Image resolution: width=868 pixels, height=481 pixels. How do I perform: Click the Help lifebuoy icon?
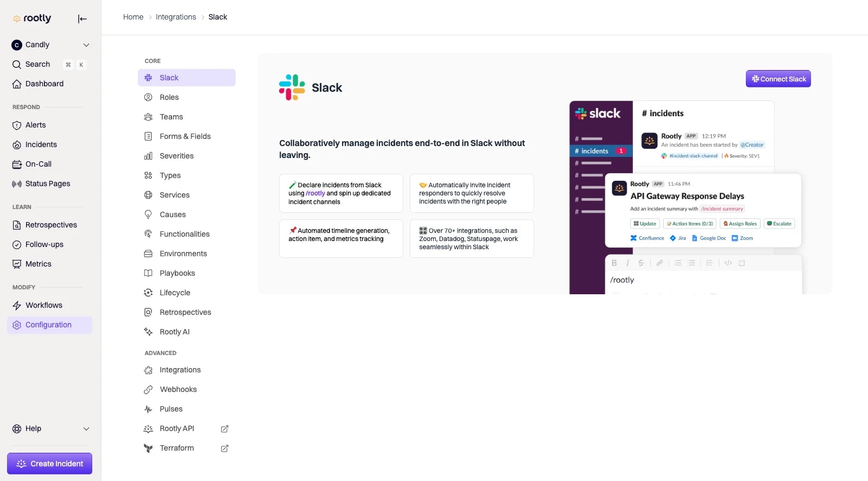[17, 429]
